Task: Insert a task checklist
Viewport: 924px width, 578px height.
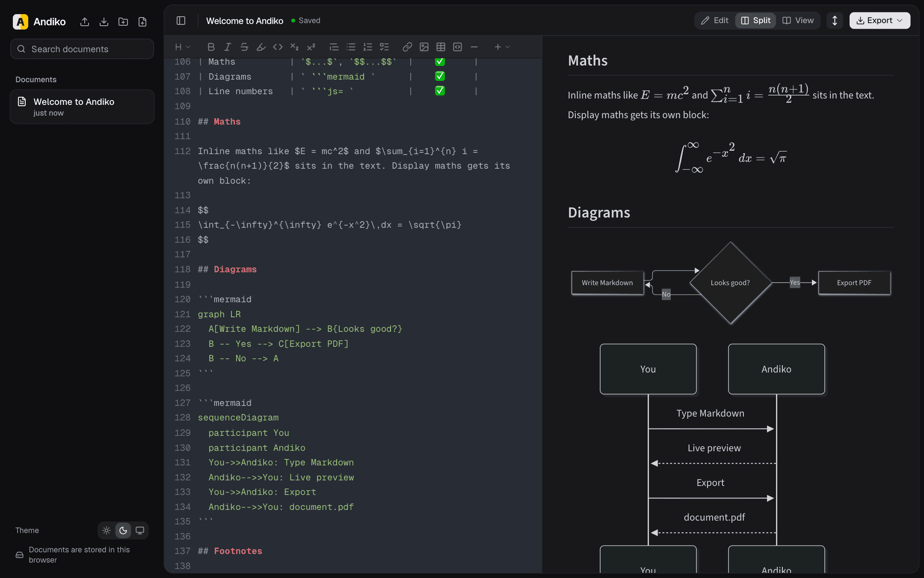Action: tap(384, 47)
